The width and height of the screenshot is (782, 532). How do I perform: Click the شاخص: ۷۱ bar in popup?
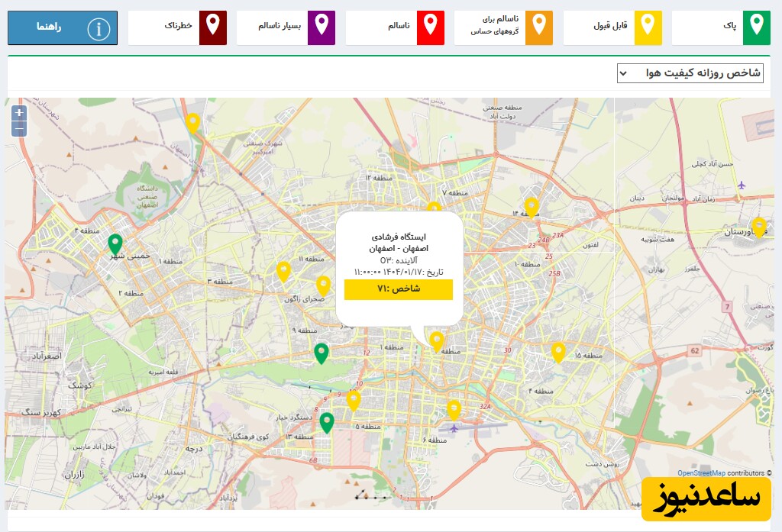399,289
